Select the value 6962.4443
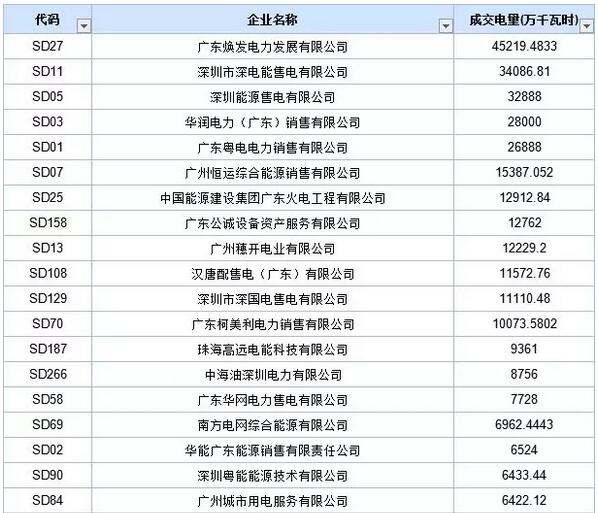This screenshot has width=598, height=513. 524,425
